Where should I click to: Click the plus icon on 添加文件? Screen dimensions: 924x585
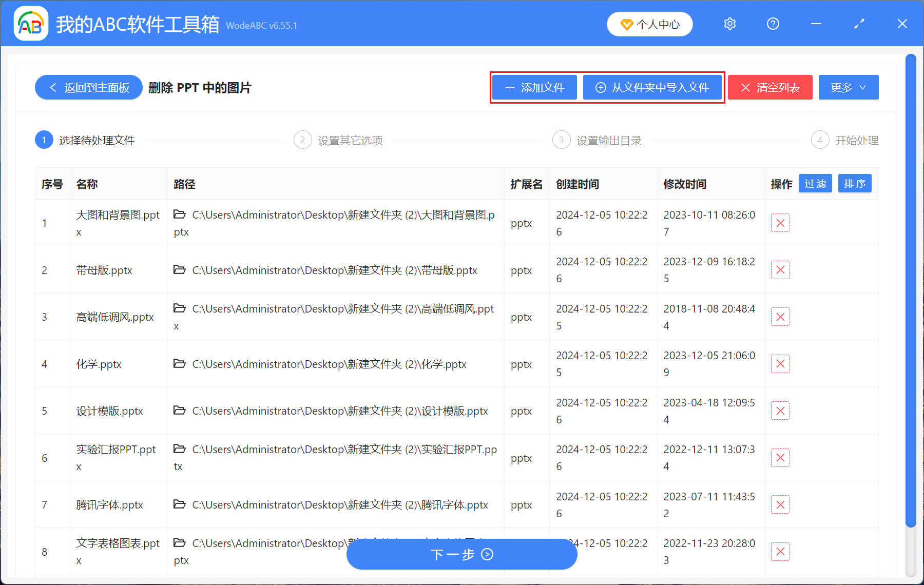click(x=510, y=87)
